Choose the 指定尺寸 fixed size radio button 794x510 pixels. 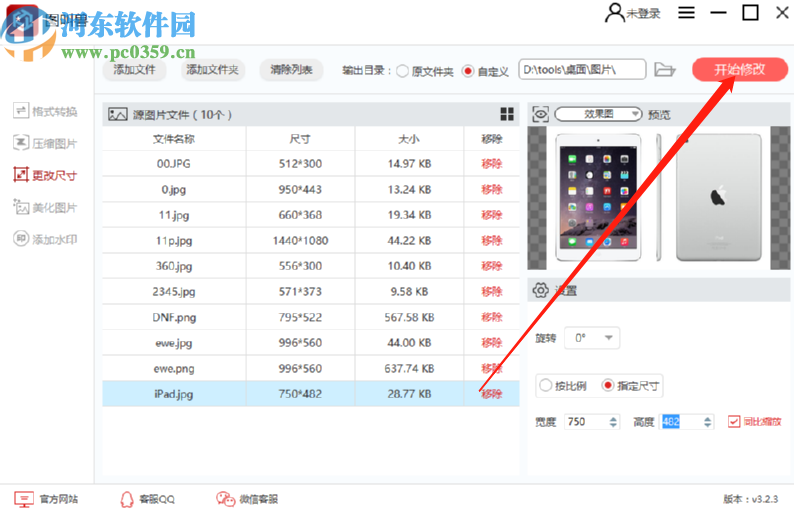tap(608, 385)
